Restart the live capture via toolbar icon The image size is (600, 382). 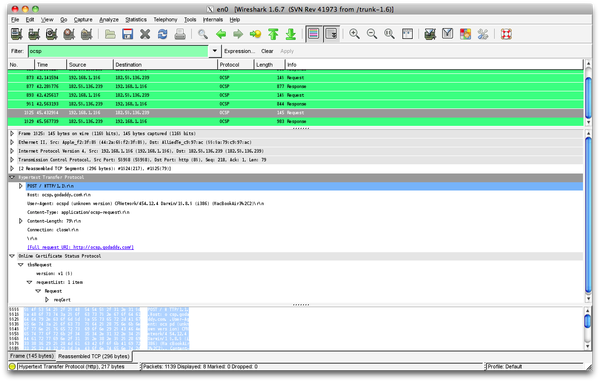point(87,34)
